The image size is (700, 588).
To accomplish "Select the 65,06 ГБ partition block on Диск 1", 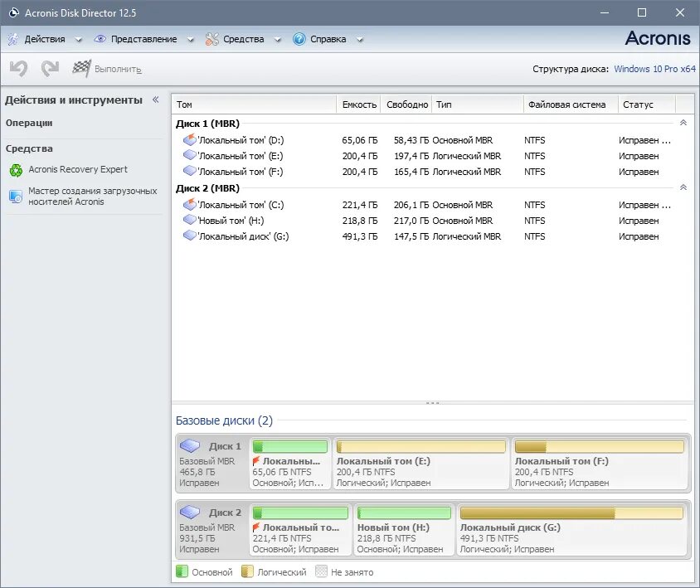I will [289, 464].
